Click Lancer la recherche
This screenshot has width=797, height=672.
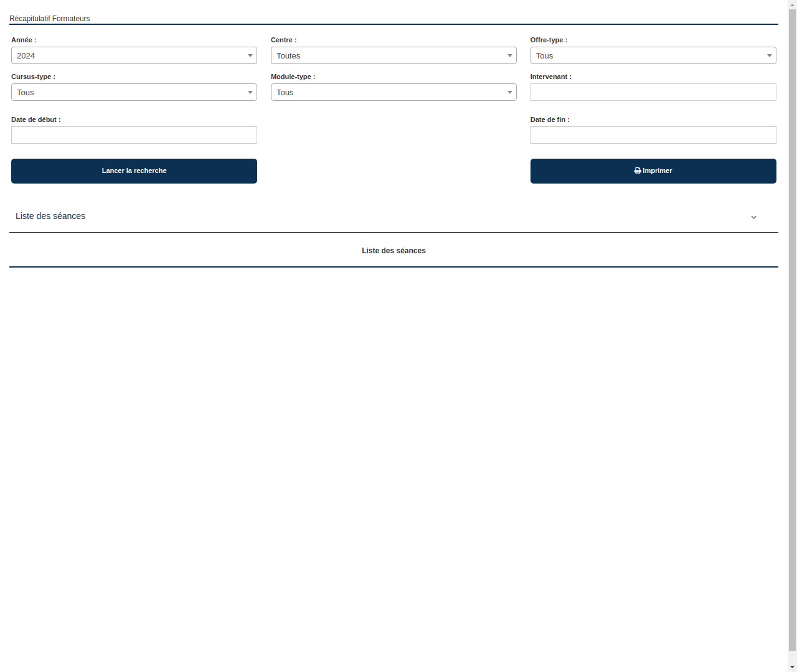[134, 170]
